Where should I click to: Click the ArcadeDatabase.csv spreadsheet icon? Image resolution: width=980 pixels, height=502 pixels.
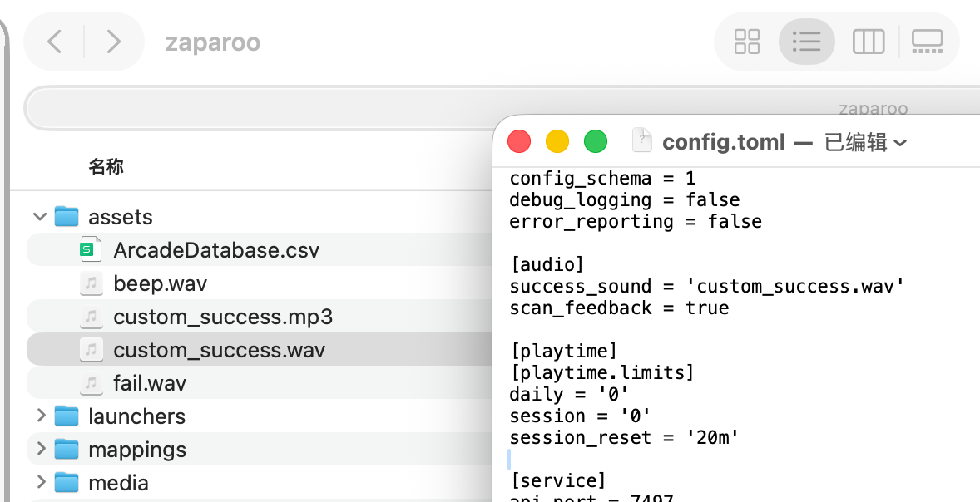90,250
